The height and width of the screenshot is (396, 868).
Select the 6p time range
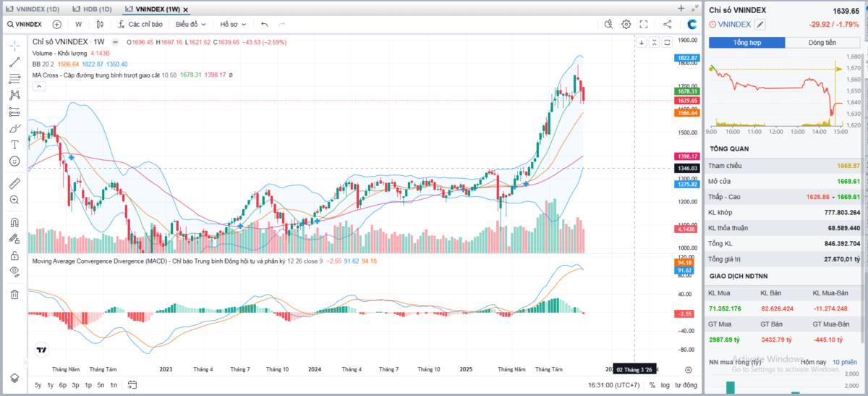point(63,385)
